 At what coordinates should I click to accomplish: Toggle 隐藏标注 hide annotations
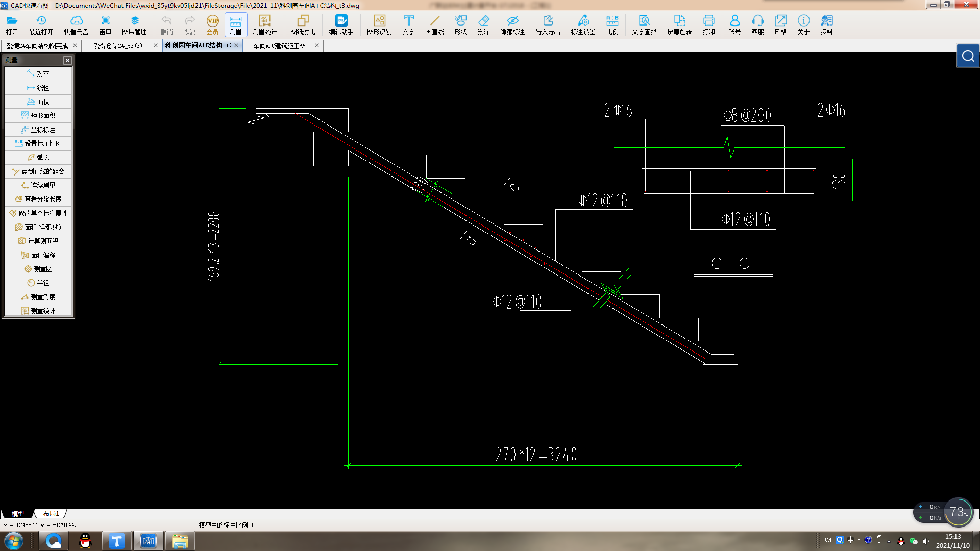512,25
